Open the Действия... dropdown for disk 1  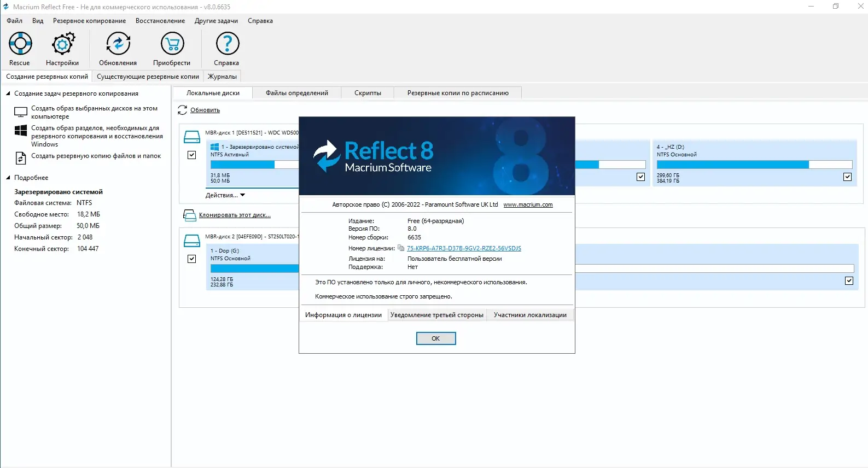225,195
